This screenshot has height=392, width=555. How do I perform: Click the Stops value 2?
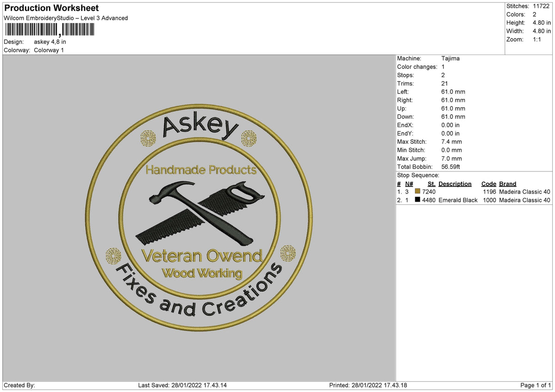pos(443,75)
